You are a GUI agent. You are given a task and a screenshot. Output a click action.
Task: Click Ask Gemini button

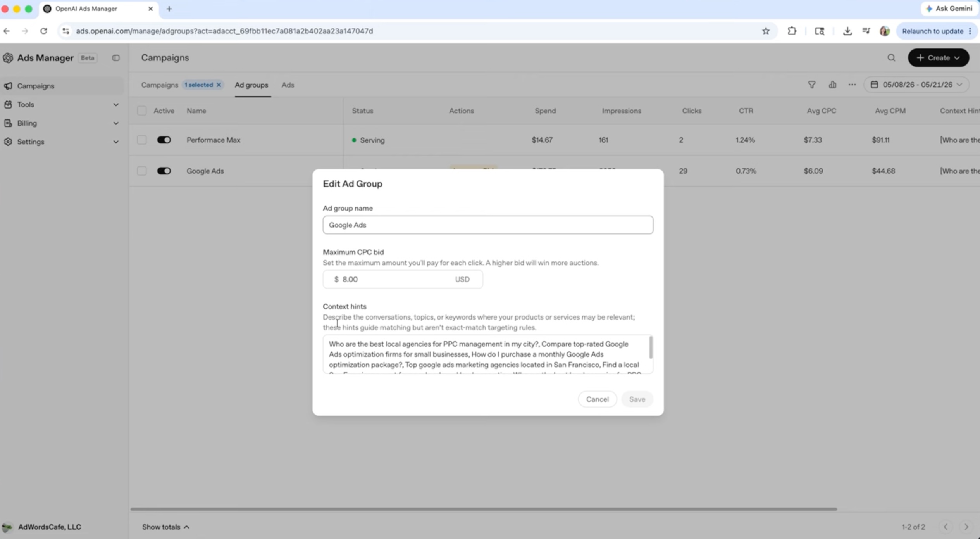(x=949, y=9)
